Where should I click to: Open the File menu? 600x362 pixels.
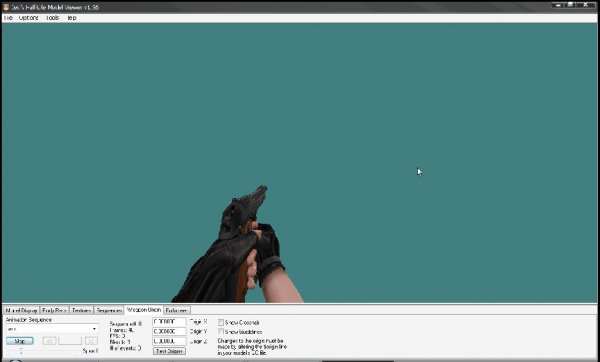(8, 18)
